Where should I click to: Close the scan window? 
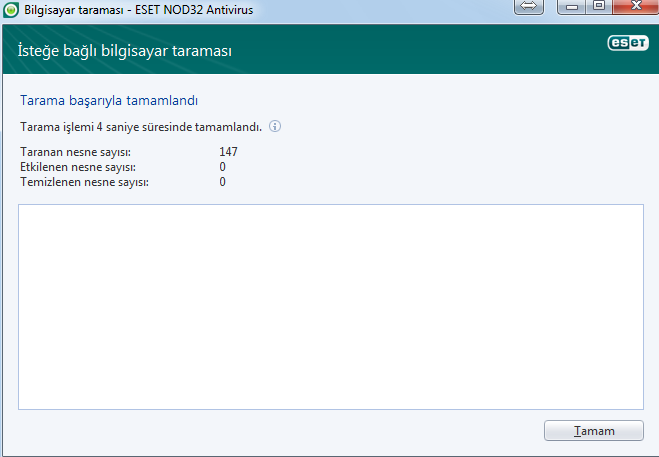[636, 6]
